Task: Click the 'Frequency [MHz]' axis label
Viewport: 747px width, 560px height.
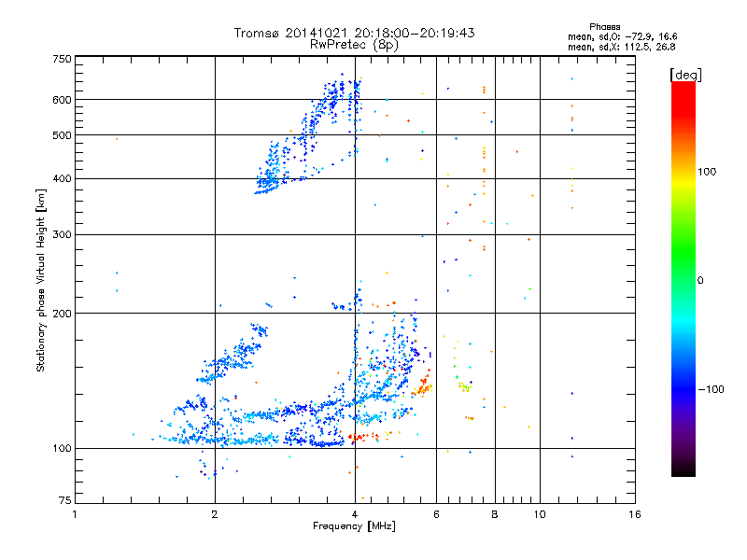Action: tap(354, 526)
